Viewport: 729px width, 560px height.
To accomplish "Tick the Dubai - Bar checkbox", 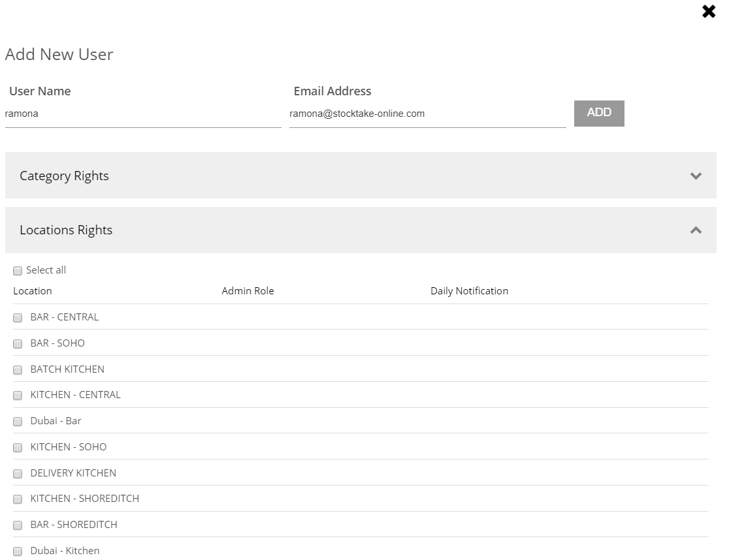I will click(18, 422).
